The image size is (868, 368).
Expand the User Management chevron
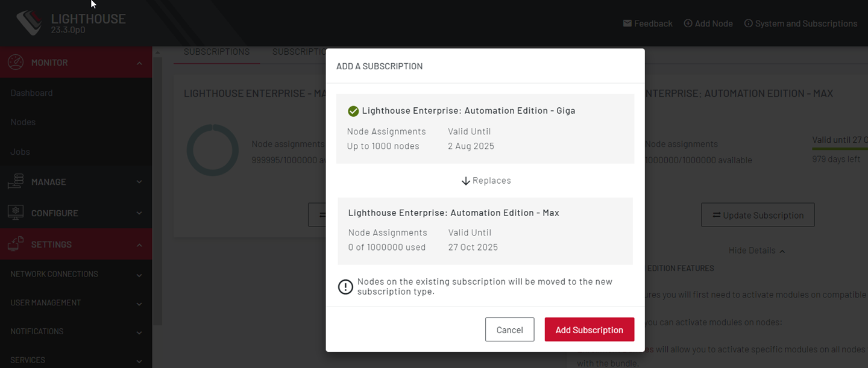(139, 304)
